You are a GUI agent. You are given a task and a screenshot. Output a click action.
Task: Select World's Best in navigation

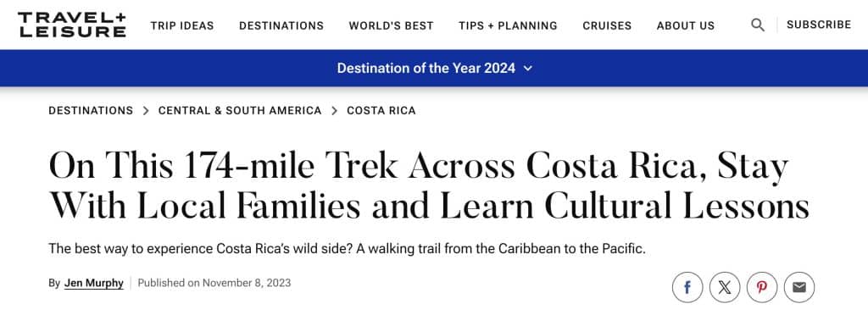point(391,25)
